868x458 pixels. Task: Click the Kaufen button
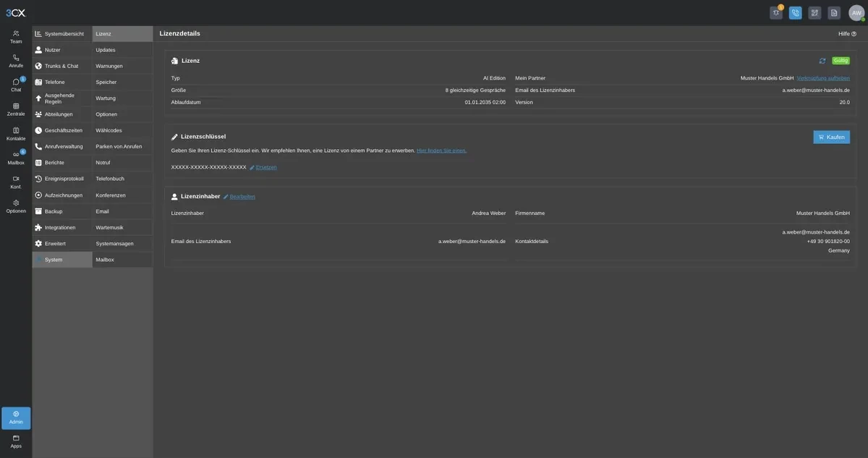(831, 137)
